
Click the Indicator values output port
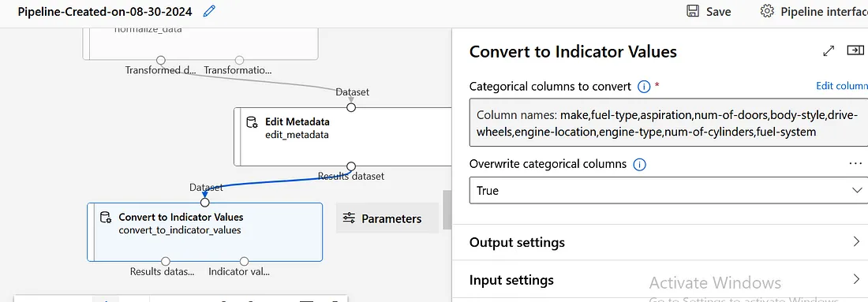click(244, 261)
